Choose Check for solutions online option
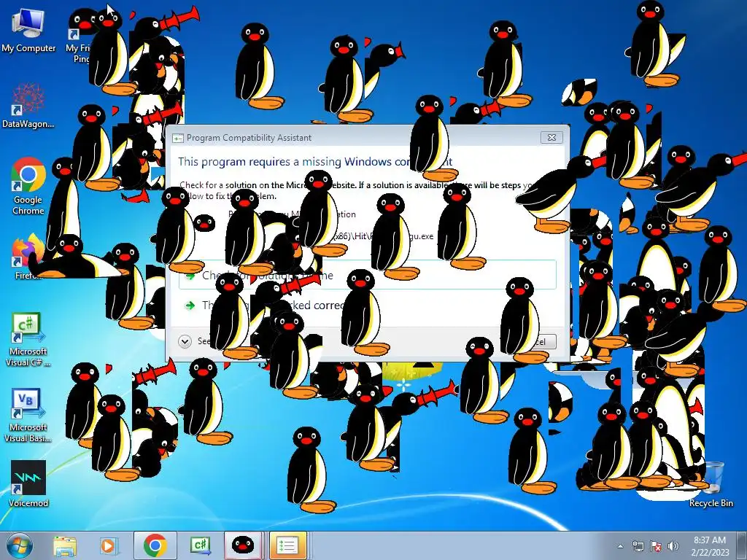The image size is (747, 560). (x=368, y=275)
